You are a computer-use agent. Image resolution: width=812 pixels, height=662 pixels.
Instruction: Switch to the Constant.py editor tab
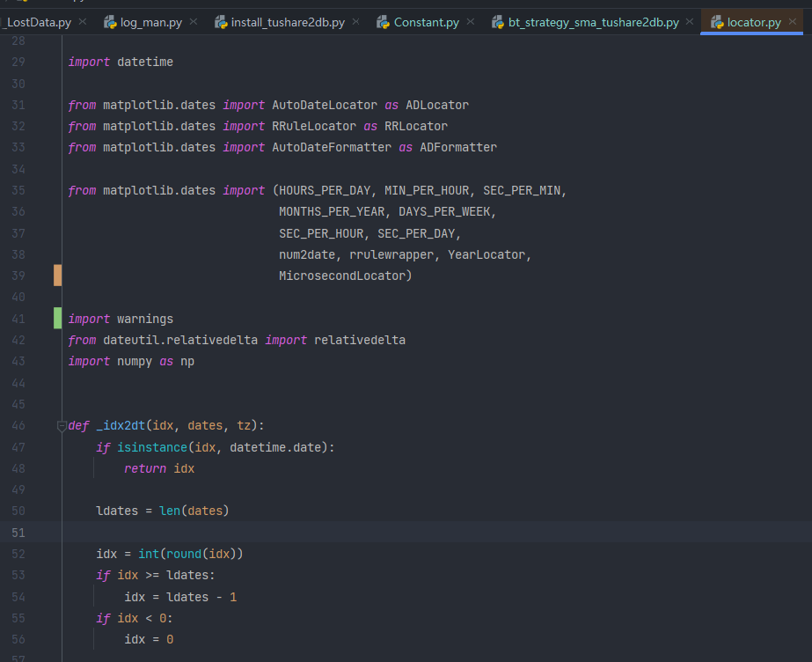click(426, 22)
